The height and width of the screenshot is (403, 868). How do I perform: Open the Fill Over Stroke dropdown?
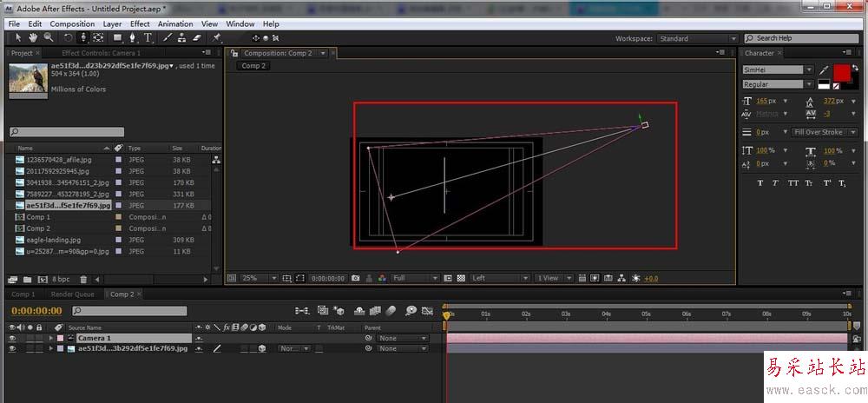click(825, 132)
